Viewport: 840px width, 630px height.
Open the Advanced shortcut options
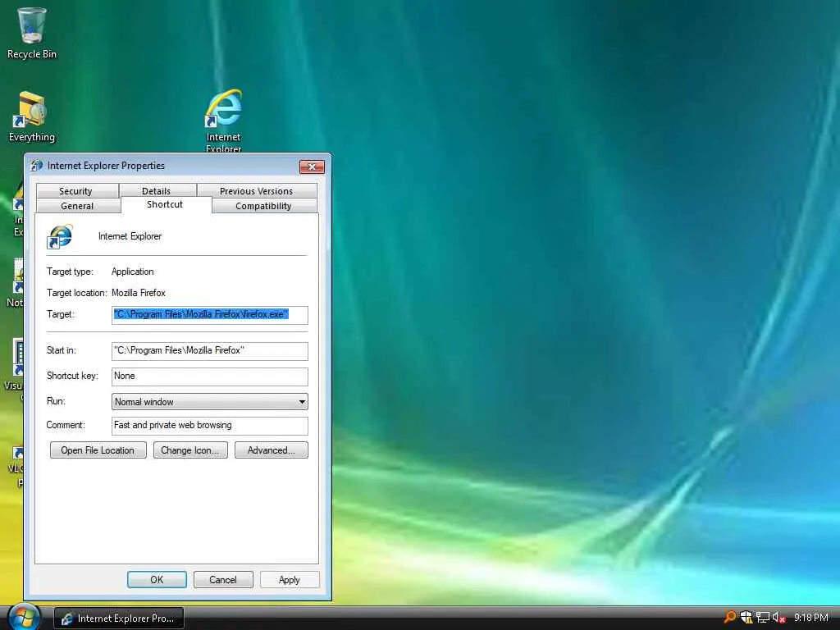click(271, 450)
